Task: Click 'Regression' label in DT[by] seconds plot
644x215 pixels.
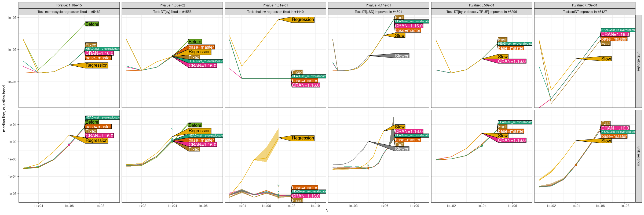Action: (x=200, y=131)
